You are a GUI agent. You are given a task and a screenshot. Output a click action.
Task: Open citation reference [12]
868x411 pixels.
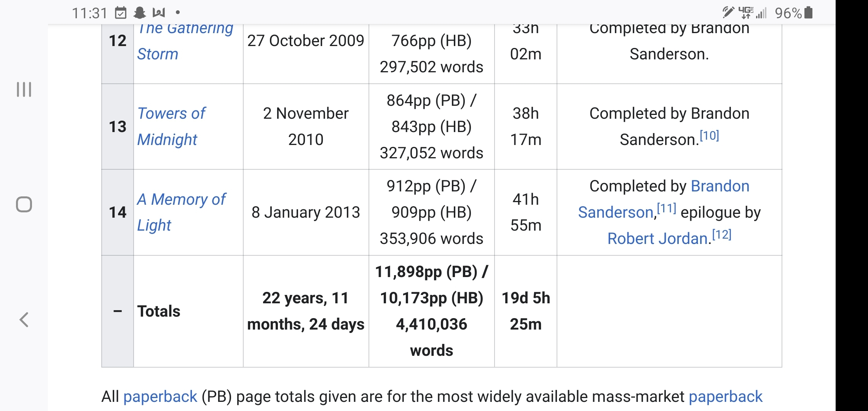[722, 234]
